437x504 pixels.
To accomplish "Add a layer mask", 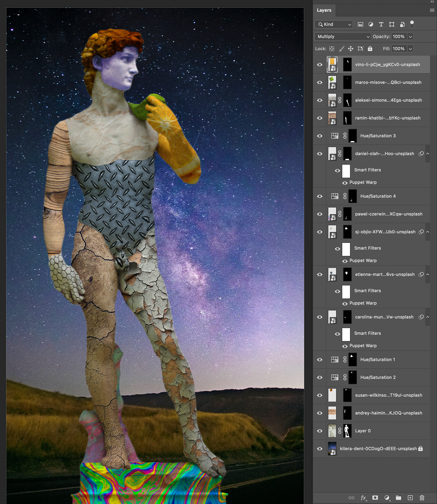I will (x=375, y=498).
